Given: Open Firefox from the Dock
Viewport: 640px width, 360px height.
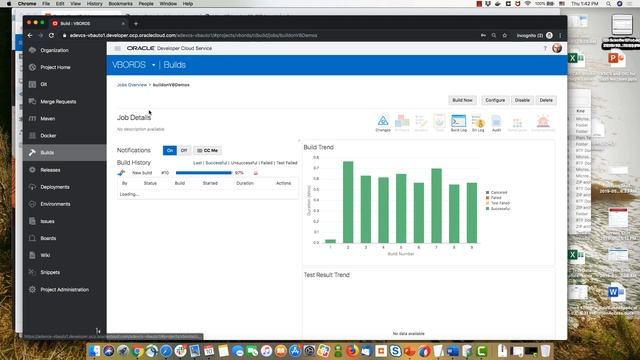Looking at the screenshot, I should click(351, 351).
